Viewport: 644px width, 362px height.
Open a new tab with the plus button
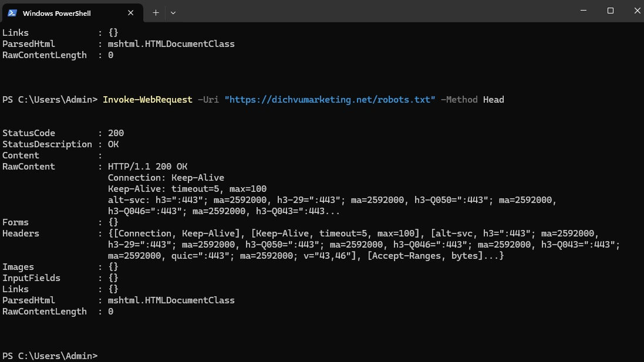(x=156, y=12)
